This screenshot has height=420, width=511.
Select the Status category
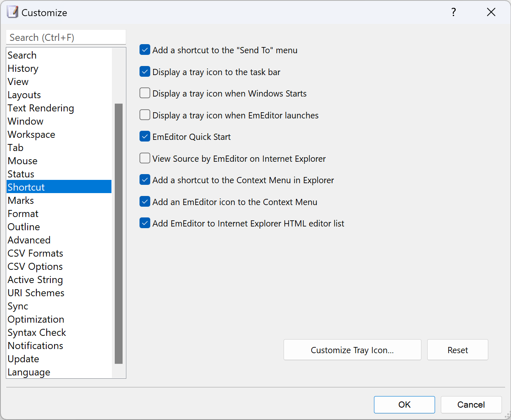[x=59, y=174]
